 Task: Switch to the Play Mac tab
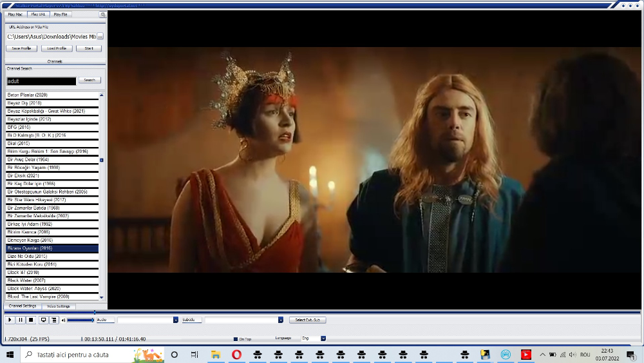(x=15, y=14)
